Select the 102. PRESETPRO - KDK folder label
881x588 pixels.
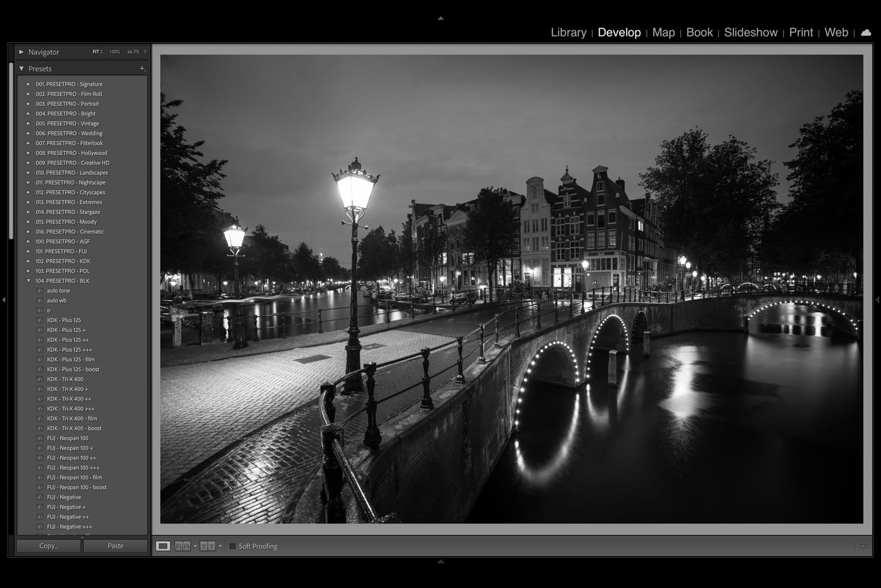(63, 261)
